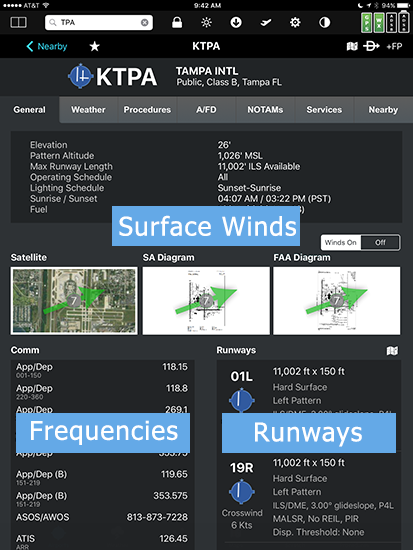The height and width of the screenshot is (550, 413).
Task: Open the Procedures tab
Action: click(147, 110)
